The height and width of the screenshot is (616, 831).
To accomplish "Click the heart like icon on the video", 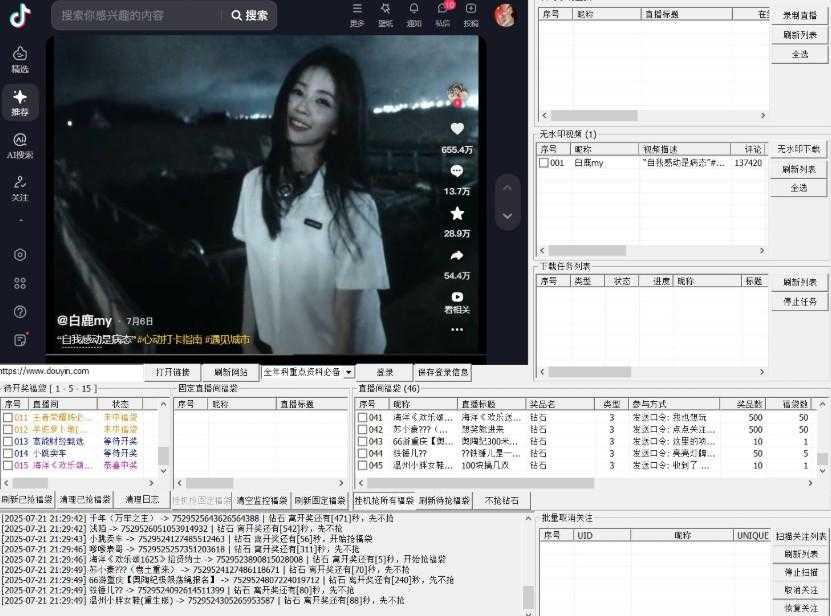I will point(457,129).
